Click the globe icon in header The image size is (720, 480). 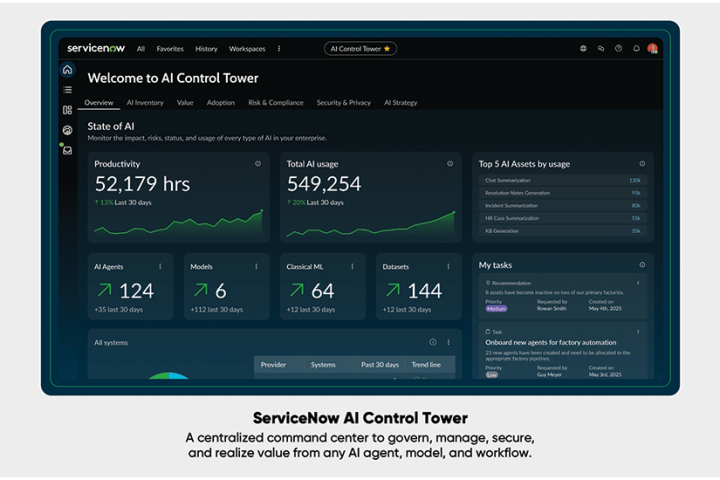click(x=583, y=48)
